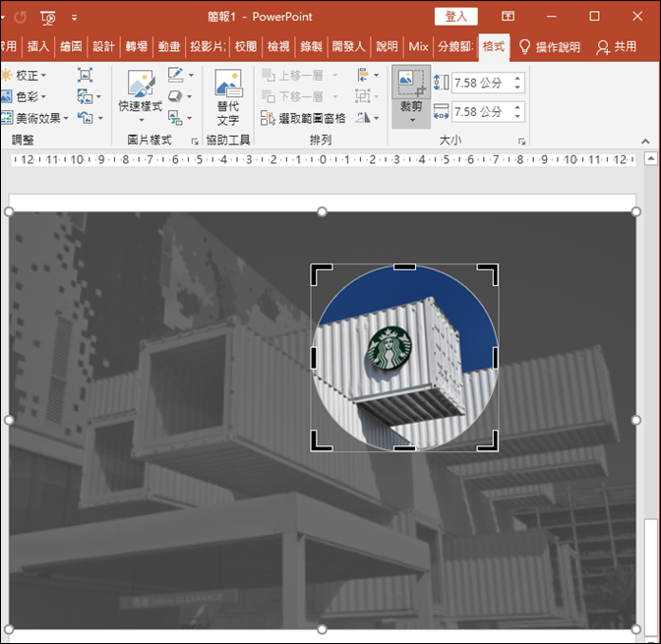The height and width of the screenshot is (644, 661).
Task: Decrease the shape width with down stepper
Action: [x=517, y=116]
